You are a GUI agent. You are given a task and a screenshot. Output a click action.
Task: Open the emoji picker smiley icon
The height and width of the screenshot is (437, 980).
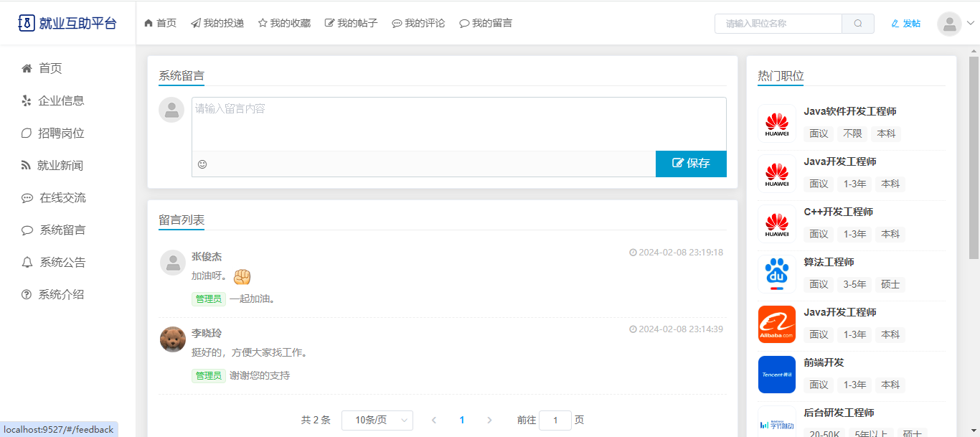202,164
